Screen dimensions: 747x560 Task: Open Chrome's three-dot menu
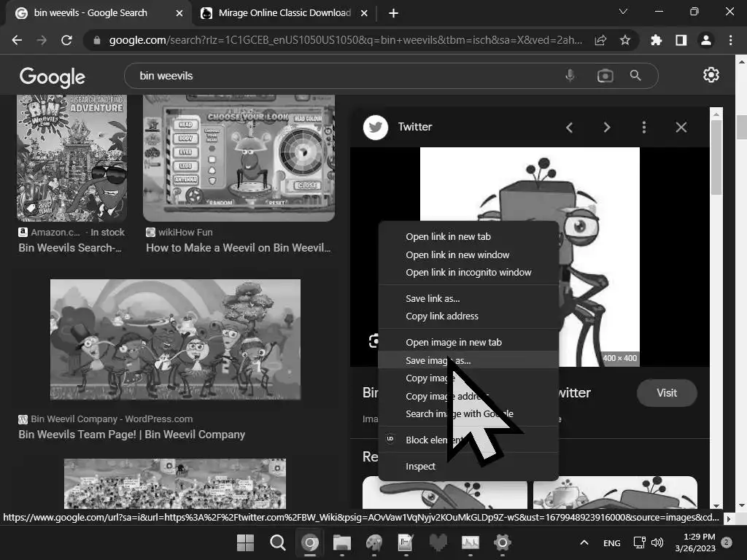pos(731,41)
